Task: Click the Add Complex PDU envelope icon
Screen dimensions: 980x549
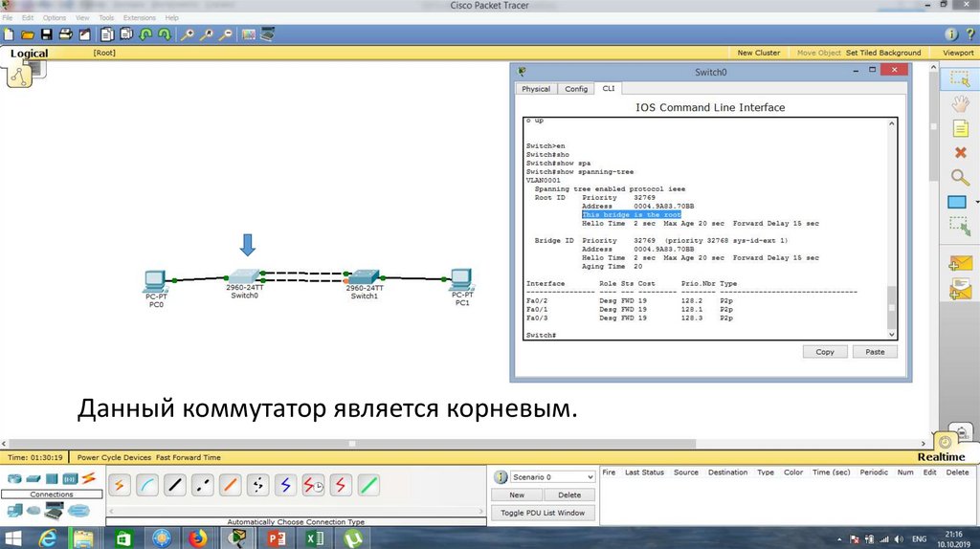Action: coord(961,289)
